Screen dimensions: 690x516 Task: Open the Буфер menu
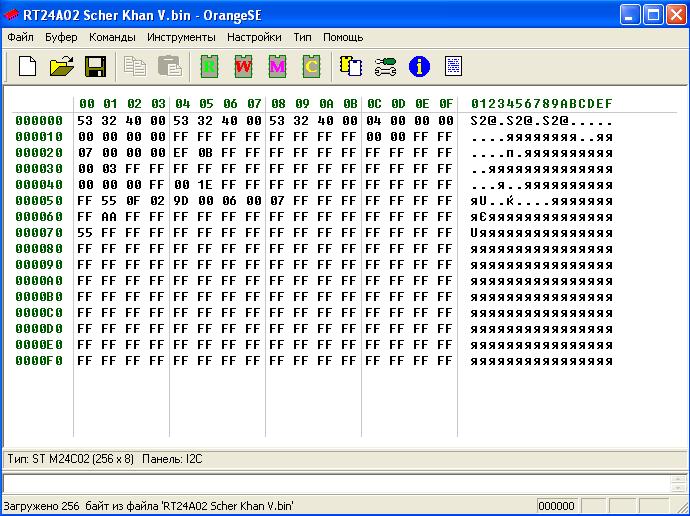(61, 37)
